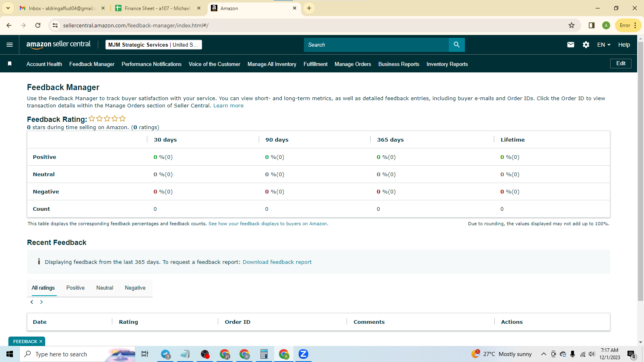Switch to the Gmail Inbox tab
The height and width of the screenshot is (362, 644).
click(x=62, y=8)
